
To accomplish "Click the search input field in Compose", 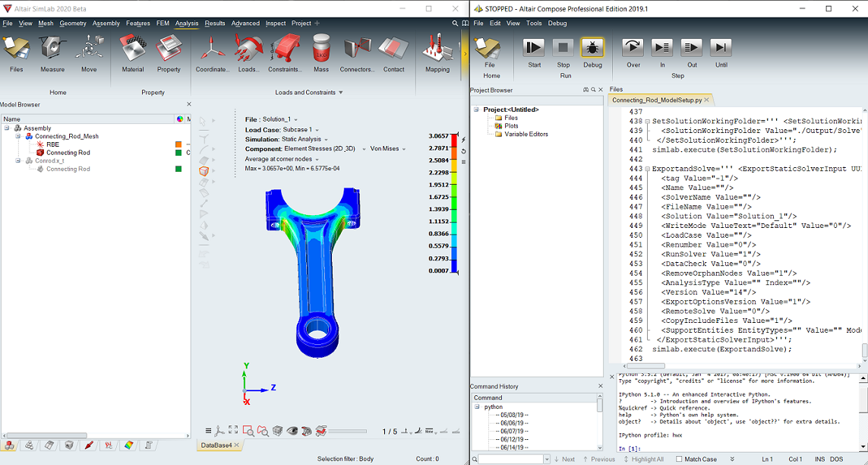I will pos(510,459).
